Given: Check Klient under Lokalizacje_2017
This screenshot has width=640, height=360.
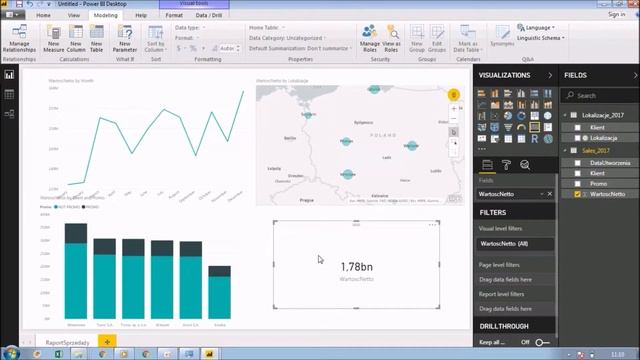Looking at the screenshot, I should point(578,127).
